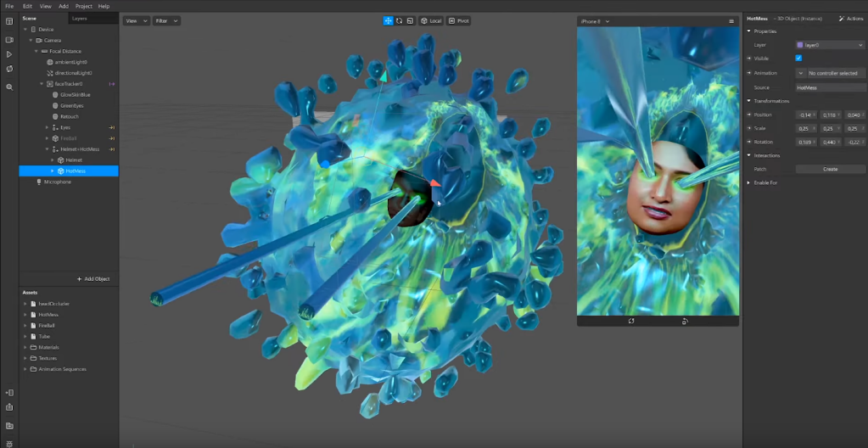Click the purple layer0 color swatch
The image size is (868, 448).
pyautogui.click(x=799, y=45)
